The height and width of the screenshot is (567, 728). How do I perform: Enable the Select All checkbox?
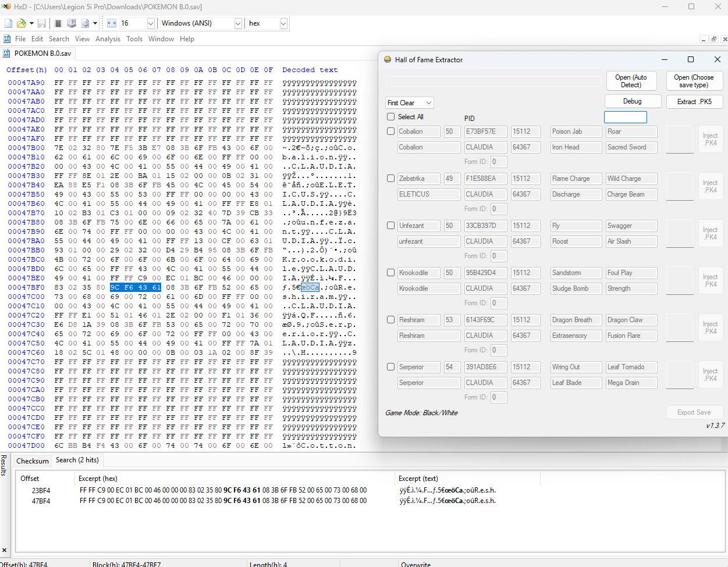391,117
